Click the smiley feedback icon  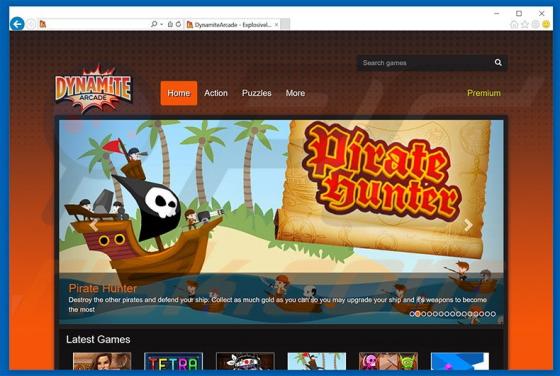pos(546,24)
